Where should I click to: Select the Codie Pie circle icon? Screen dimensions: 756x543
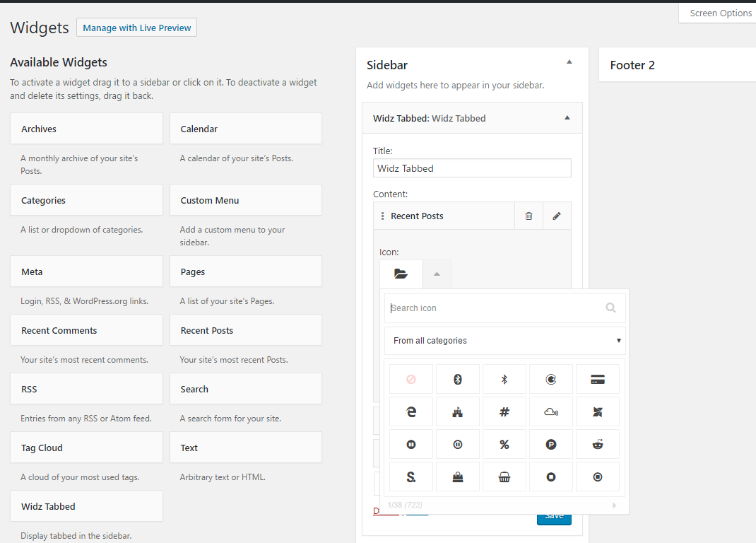coord(550,380)
